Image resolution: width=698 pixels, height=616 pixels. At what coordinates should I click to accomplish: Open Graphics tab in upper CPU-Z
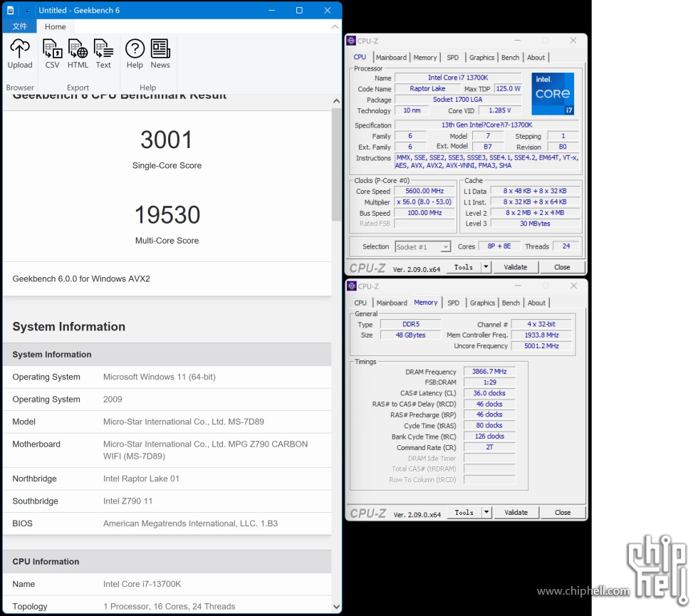481,58
